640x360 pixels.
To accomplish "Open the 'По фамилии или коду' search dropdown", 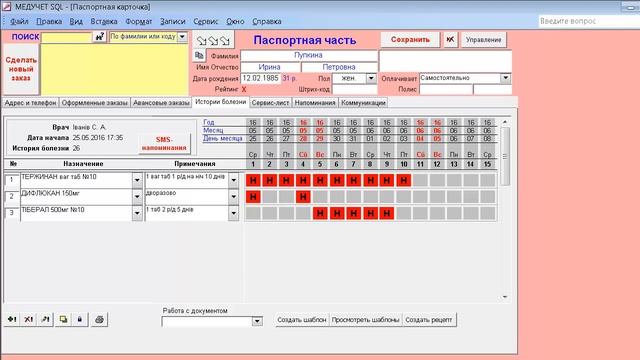I will pyautogui.click(x=182, y=37).
